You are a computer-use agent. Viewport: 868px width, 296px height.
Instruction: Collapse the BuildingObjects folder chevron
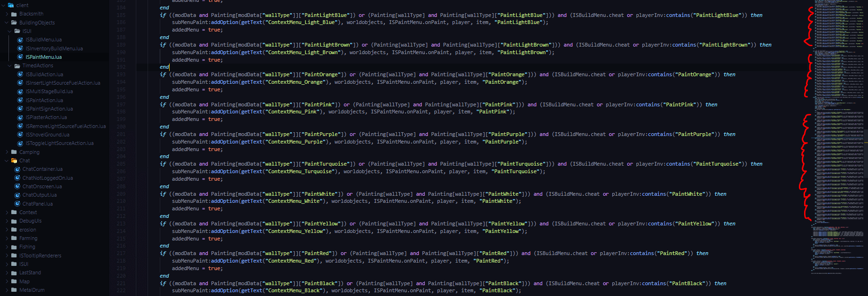7,23
